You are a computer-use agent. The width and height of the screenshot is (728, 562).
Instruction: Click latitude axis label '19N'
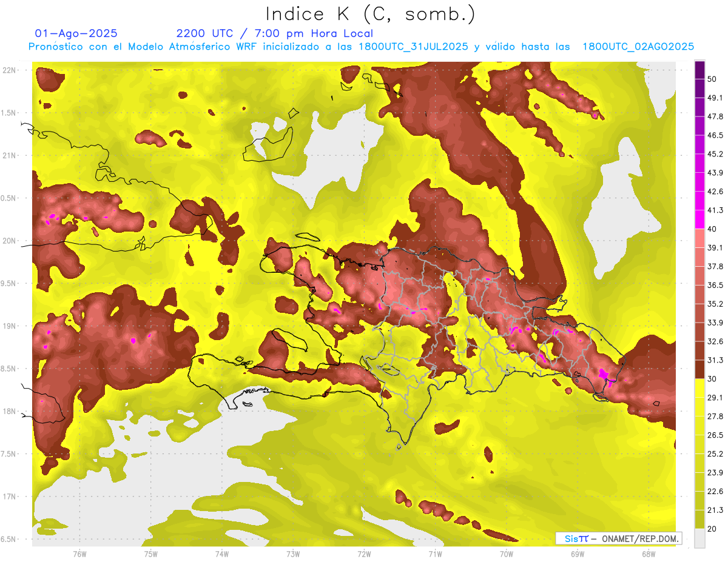[x=9, y=326]
